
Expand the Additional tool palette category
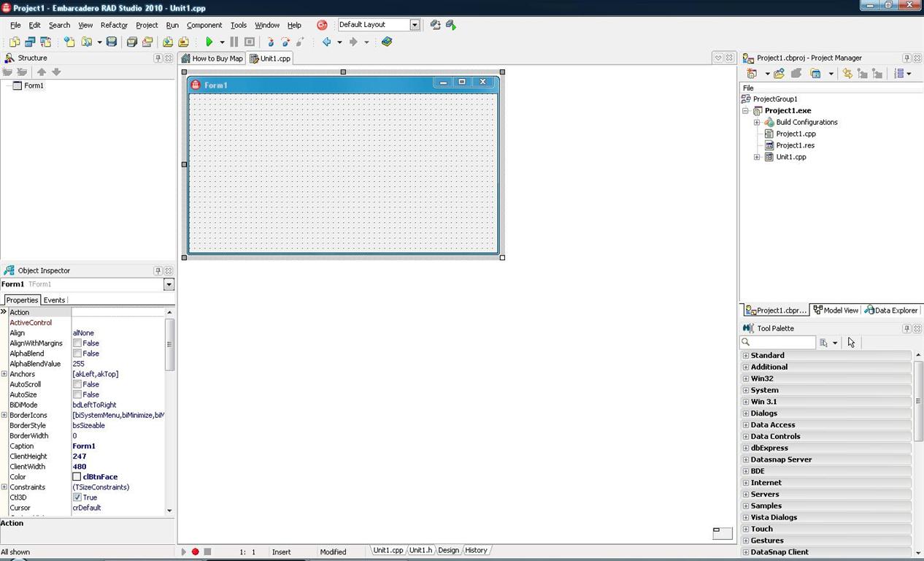746,367
